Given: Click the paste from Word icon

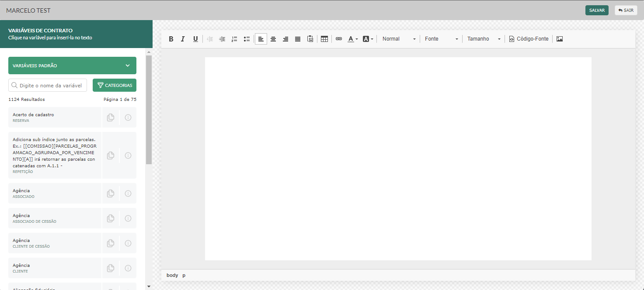Looking at the screenshot, I should pyautogui.click(x=310, y=39).
